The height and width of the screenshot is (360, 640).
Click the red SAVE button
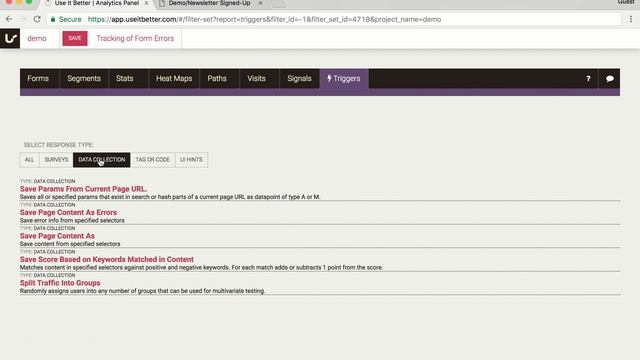click(75, 38)
